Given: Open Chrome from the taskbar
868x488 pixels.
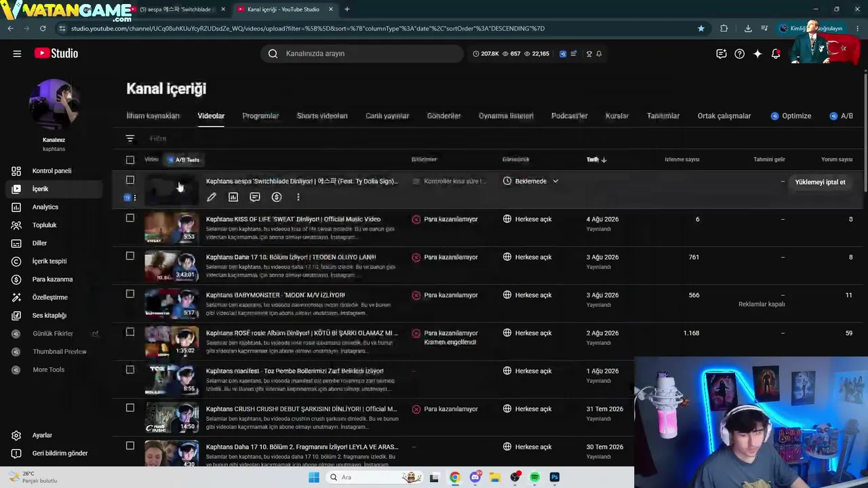Looking at the screenshot, I should (x=455, y=477).
